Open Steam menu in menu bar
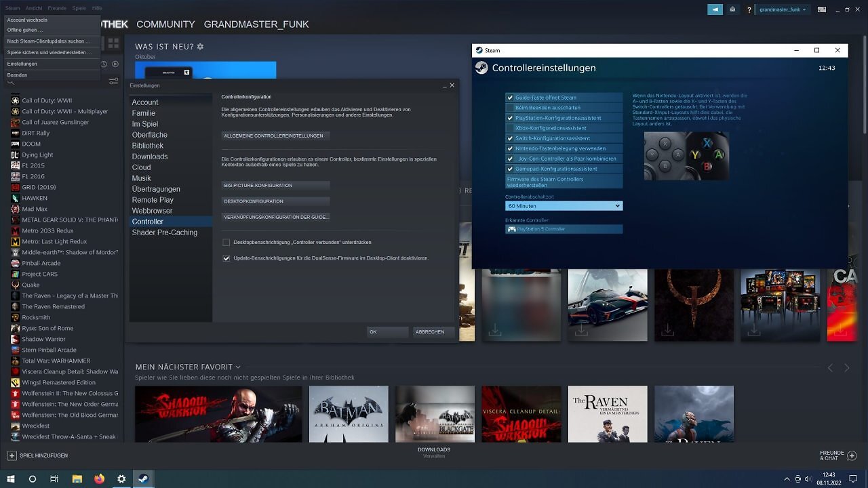The width and height of the screenshot is (868, 488). point(12,8)
